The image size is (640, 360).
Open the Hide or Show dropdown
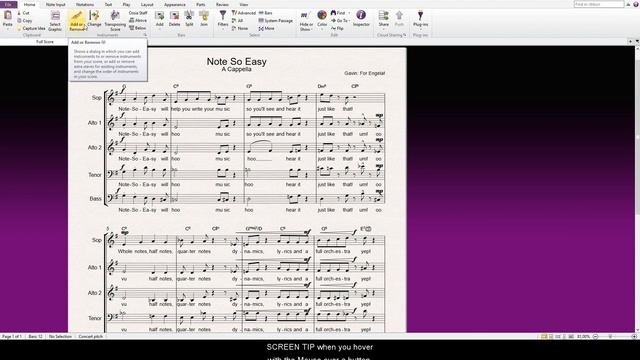[306, 21]
